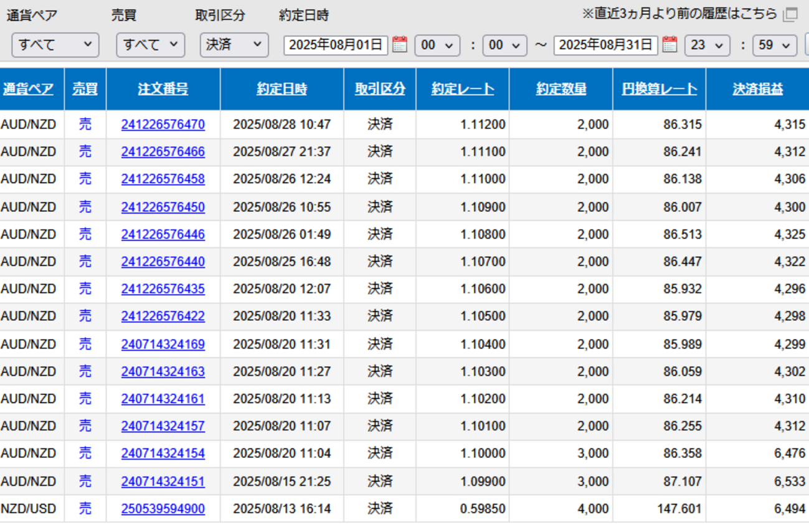The image size is (809, 532).
Task: Expand the end hour dropdown showing 23
Action: point(707,45)
